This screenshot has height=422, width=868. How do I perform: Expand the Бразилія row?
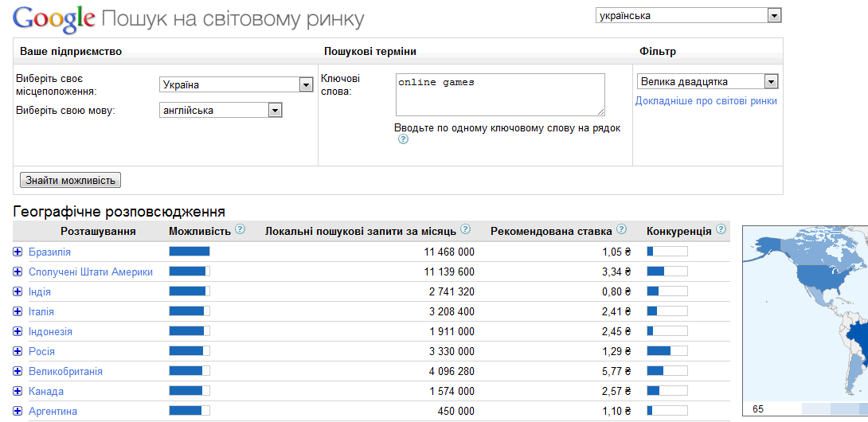click(18, 252)
